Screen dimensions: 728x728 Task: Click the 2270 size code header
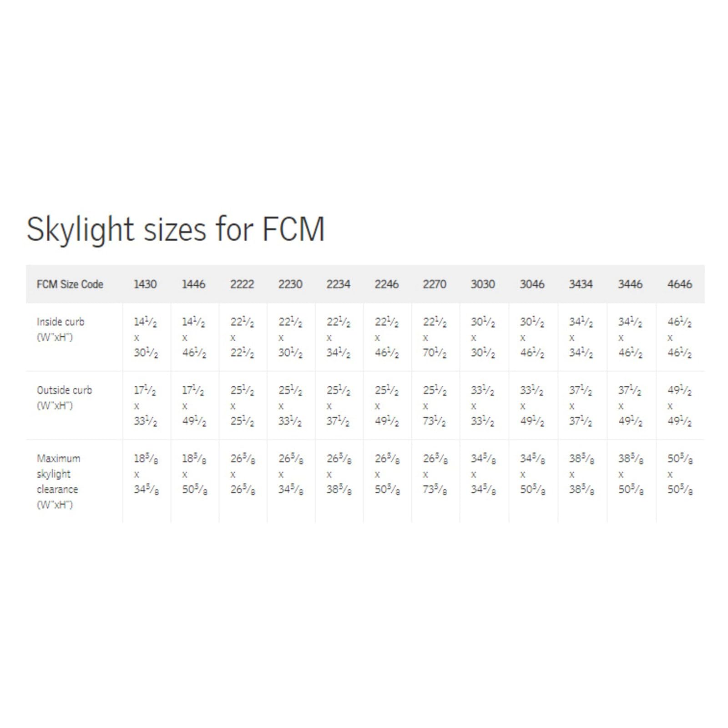pos(435,284)
